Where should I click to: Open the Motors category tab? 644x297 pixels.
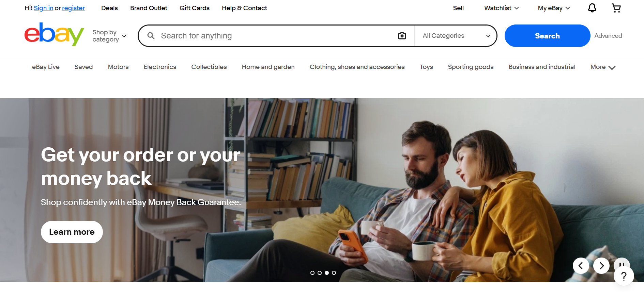pos(118,67)
